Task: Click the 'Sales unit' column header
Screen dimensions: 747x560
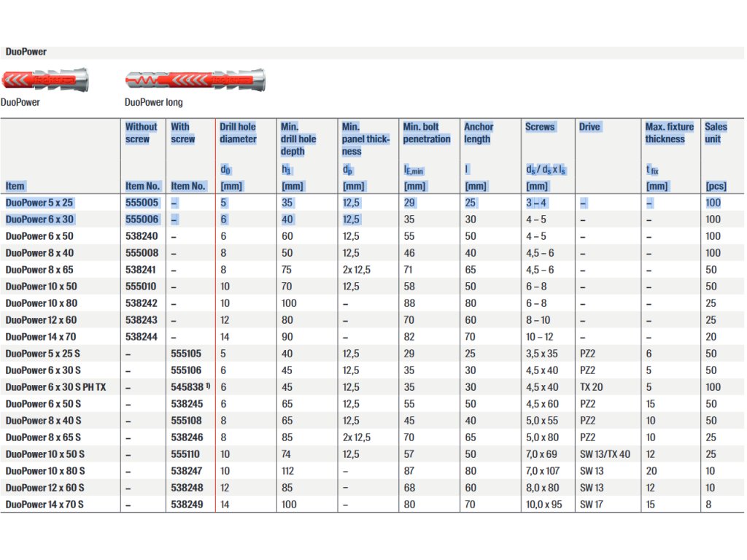Action: tap(716, 133)
